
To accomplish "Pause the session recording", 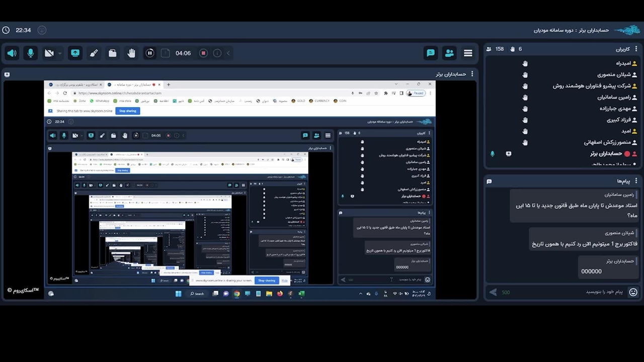I will pyautogui.click(x=149, y=53).
